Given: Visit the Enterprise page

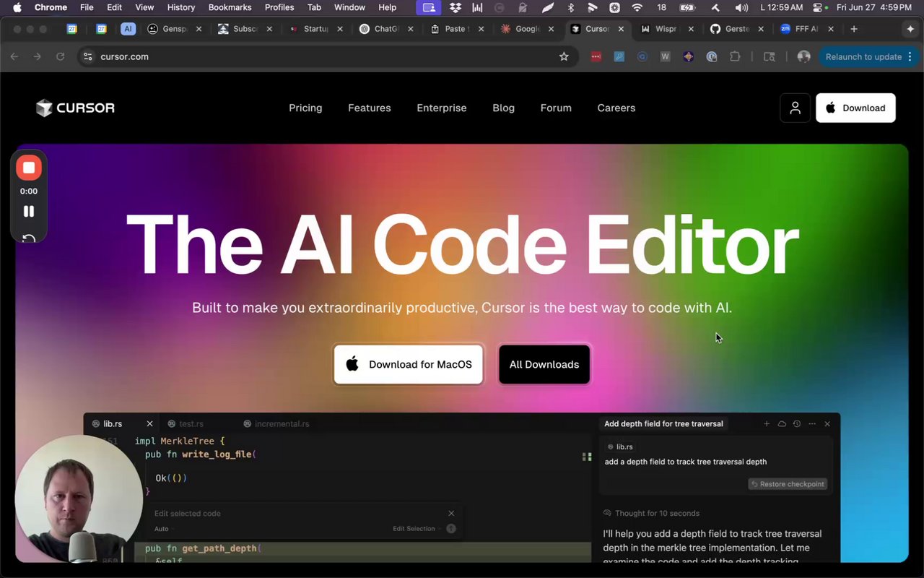Looking at the screenshot, I should coord(442,108).
